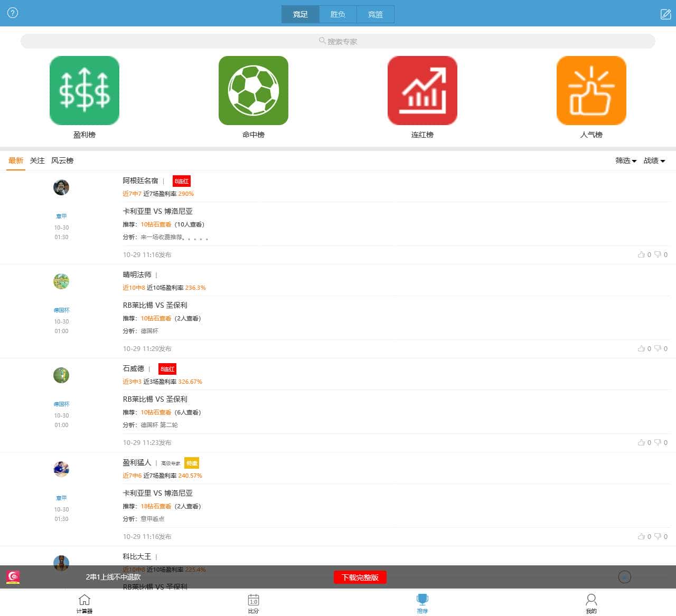Dislike 晴明法师's post with thumbs-down
The height and width of the screenshot is (616, 676).
pos(658,348)
